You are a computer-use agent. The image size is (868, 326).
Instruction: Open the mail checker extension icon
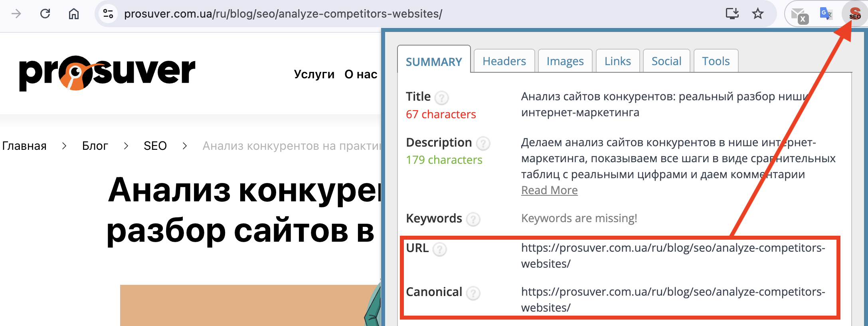coord(799,16)
